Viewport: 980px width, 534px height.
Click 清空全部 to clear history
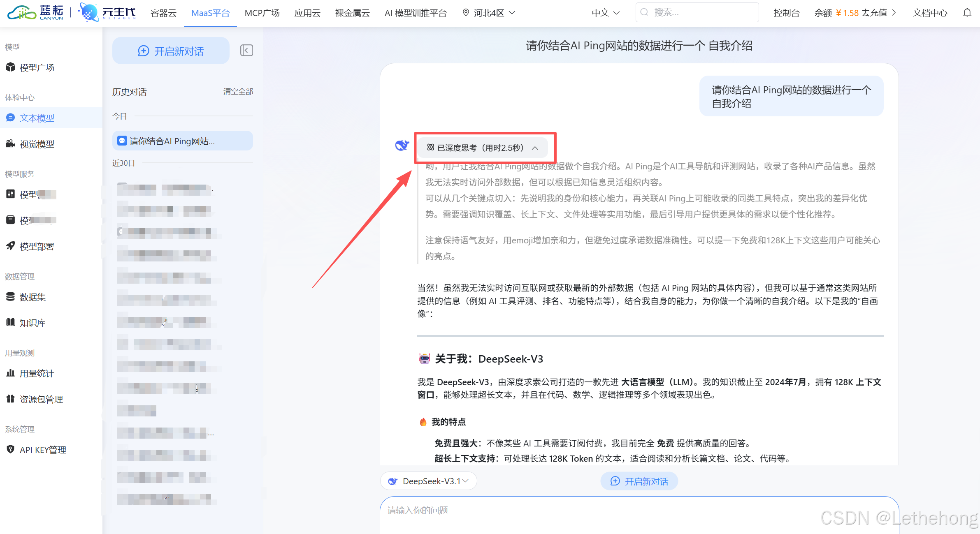click(x=238, y=91)
